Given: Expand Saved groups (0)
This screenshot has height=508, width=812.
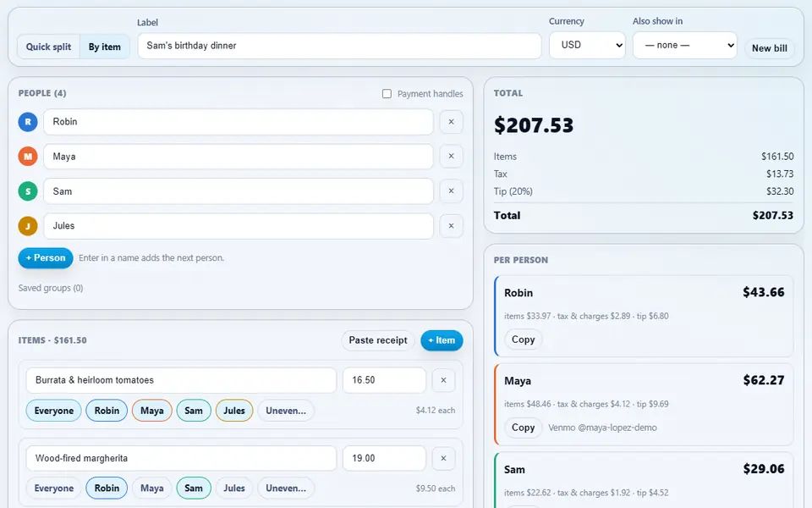Looking at the screenshot, I should click(x=51, y=288).
